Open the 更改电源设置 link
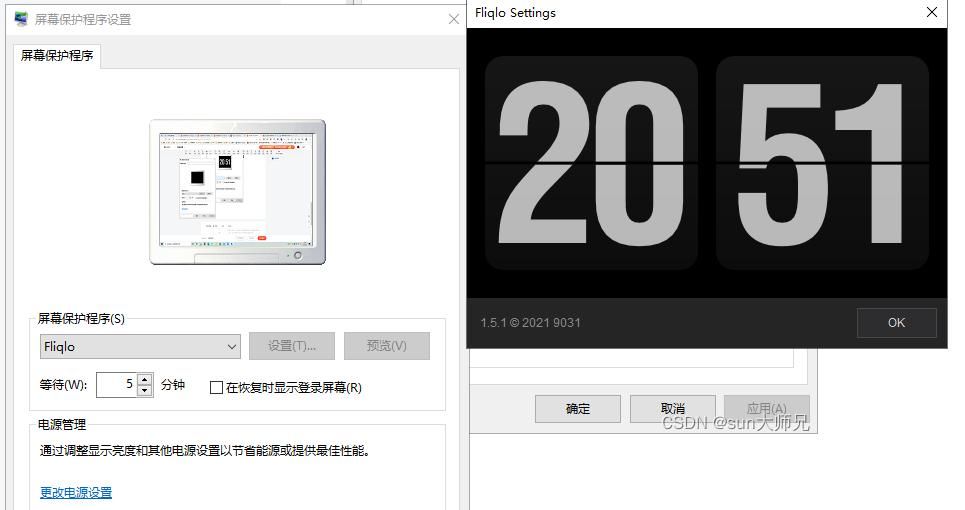 click(76, 493)
